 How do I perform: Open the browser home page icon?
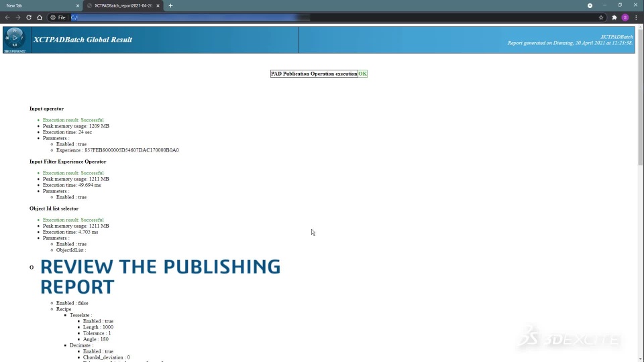point(40,17)
